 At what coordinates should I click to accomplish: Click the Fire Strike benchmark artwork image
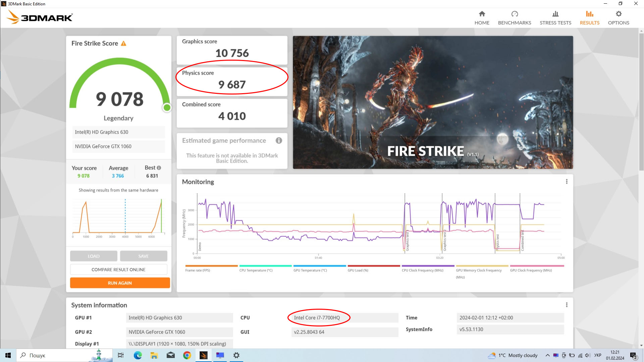pyautogui.click(x=433, y=102)
